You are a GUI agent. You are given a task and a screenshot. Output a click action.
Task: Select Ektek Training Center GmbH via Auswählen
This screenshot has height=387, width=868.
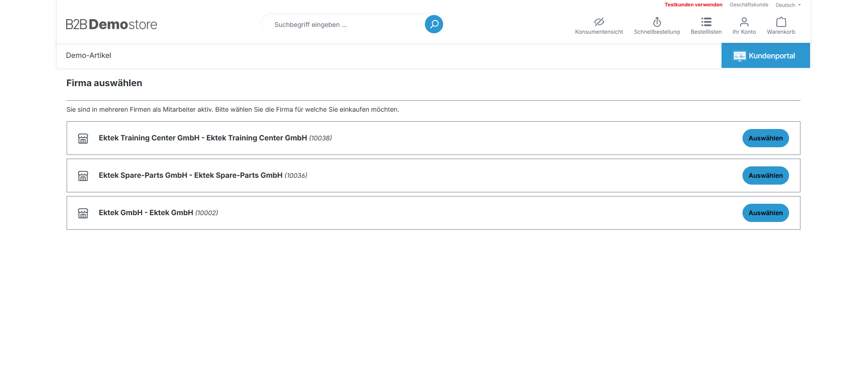765,138
